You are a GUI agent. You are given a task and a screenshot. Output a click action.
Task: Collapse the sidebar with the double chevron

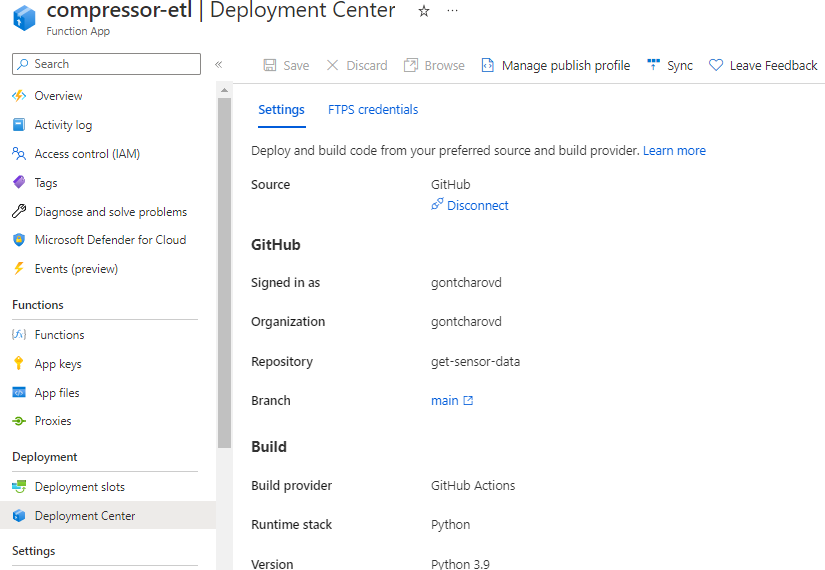218,65
